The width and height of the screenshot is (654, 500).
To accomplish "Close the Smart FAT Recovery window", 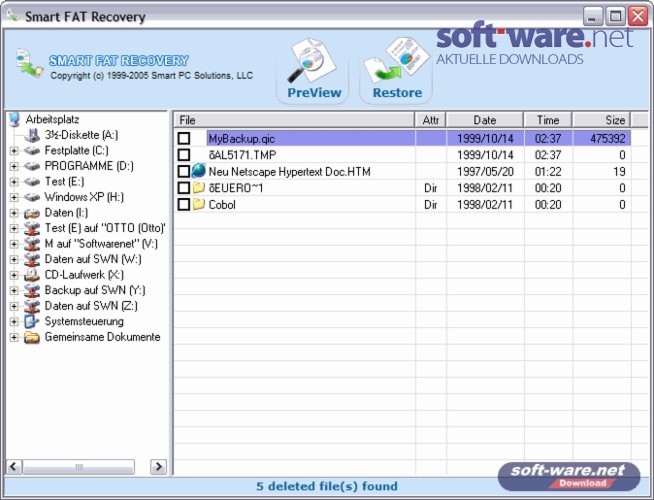I will (x=638, y=16).
